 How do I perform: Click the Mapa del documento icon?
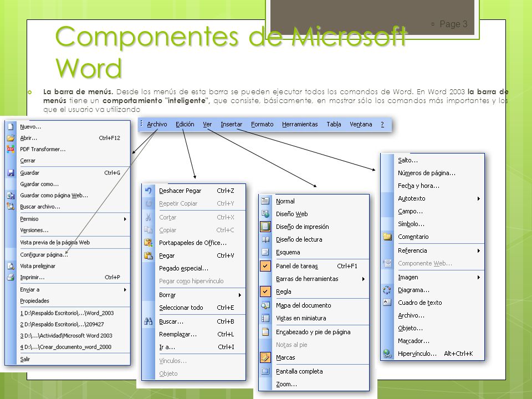tap(265, 305)
